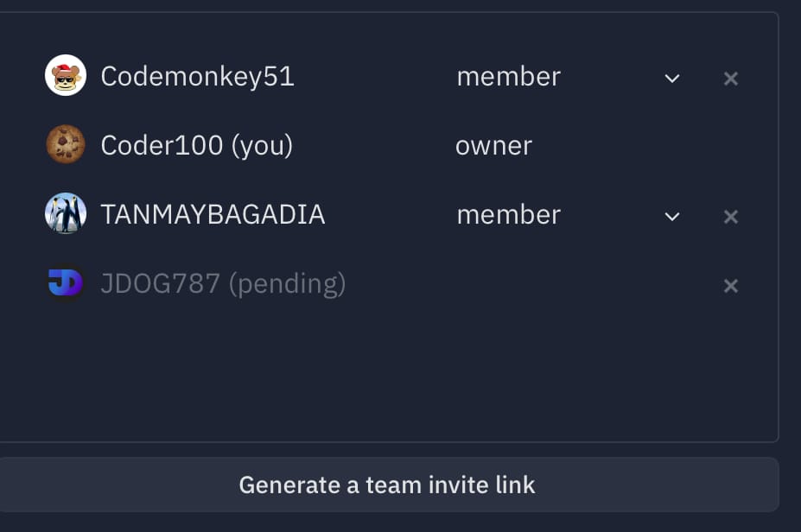
Task: Generate a team invite link
Action: pos(387,484)
